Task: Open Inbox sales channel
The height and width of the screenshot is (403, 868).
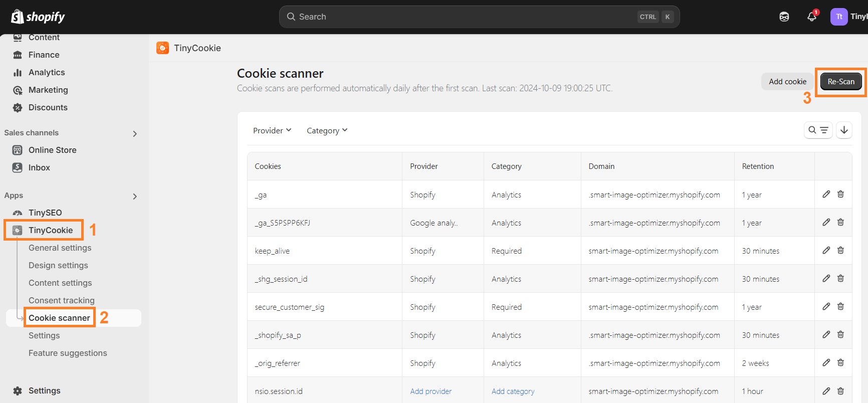Action: (39, 167)
